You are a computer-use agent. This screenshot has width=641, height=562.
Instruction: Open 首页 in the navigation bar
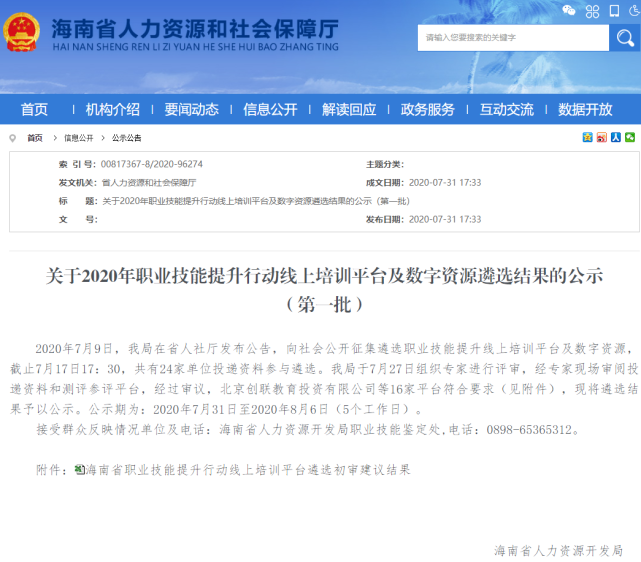coord(34,110)
